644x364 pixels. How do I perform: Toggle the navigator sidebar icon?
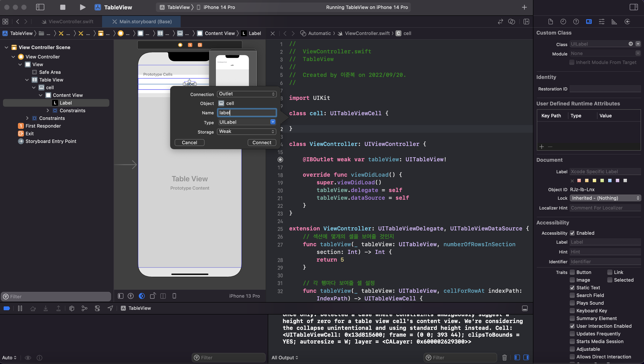point(40,7)
